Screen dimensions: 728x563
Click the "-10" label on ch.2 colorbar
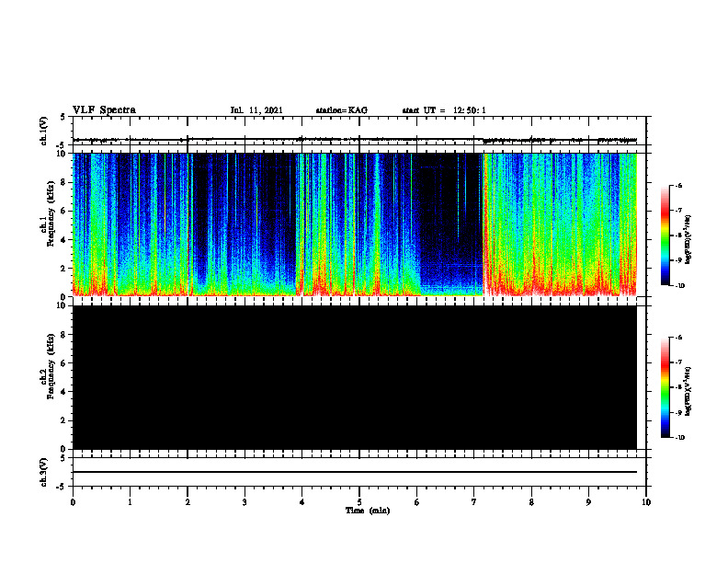[679, 437]
